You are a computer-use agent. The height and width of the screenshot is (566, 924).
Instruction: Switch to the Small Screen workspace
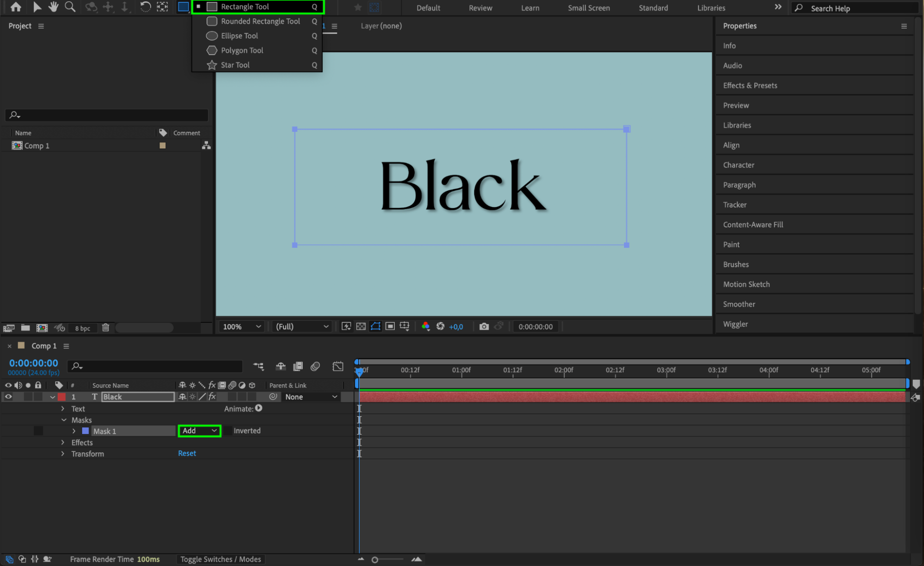click(x=588, y=8)
